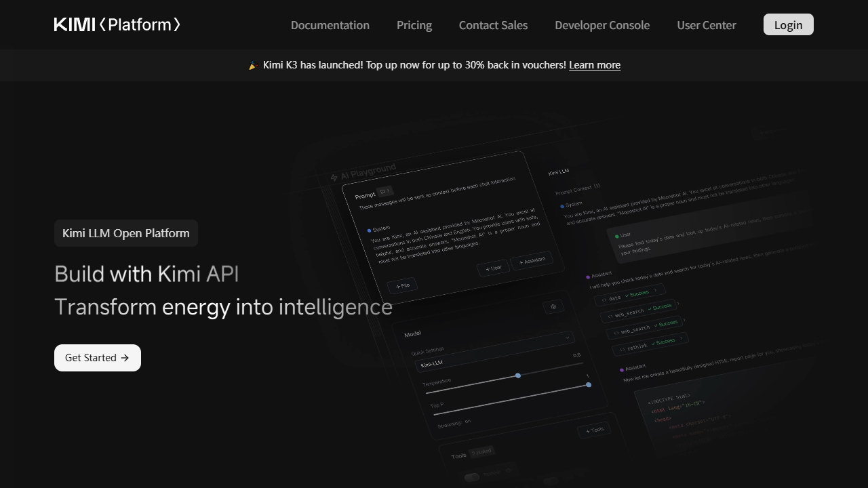868x488 pixels.
Task: Click the 'Build with Kimi API' headline
Action: [x=146, y=274]
